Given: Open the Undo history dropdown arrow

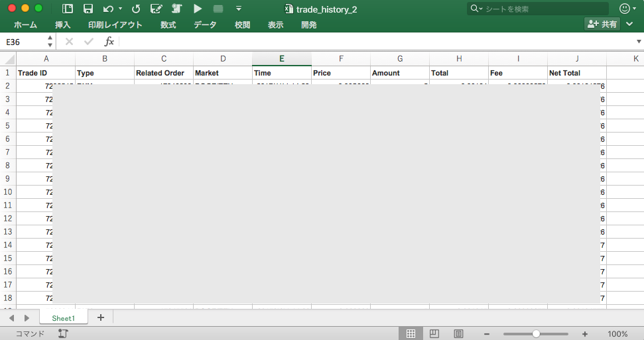Looking at the screenshot, I should (x=120, y=9).
